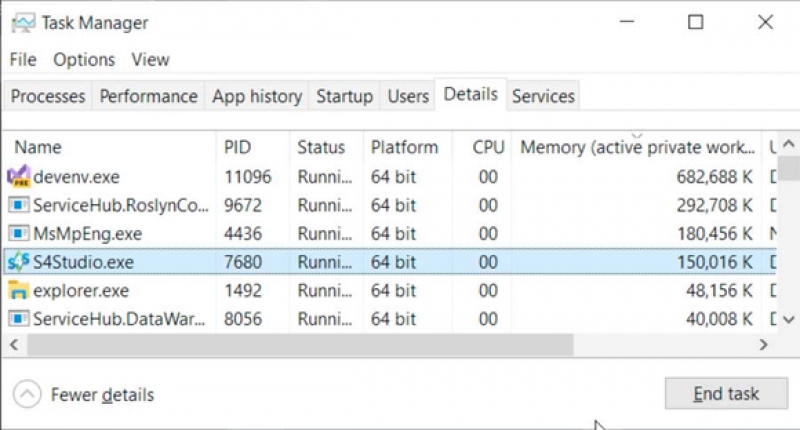Click the devenv.exe Visual Studio icon
The width and height of the screenshot is (800, 430).
coord(19,176)
